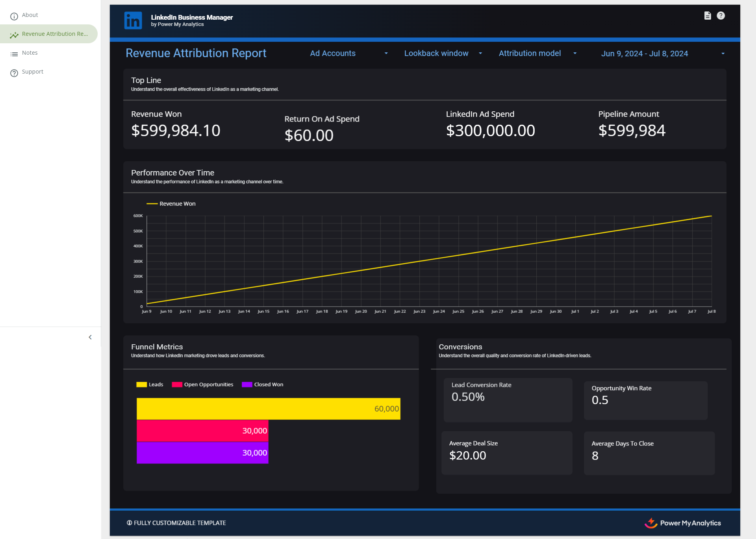Click the Attribution model dropdown arrow
The height and width of the screenshot is (539, 756).
click(x=575, y=54)
